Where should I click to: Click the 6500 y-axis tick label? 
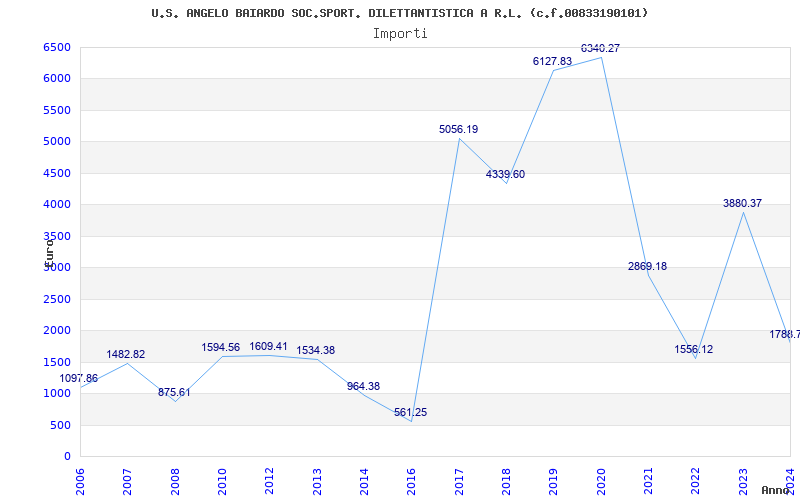point(57,48)
